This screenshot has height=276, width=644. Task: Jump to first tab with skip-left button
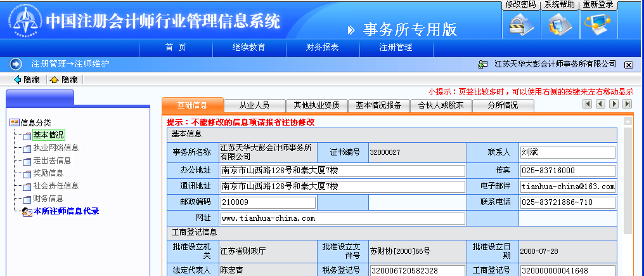(588, 103)
